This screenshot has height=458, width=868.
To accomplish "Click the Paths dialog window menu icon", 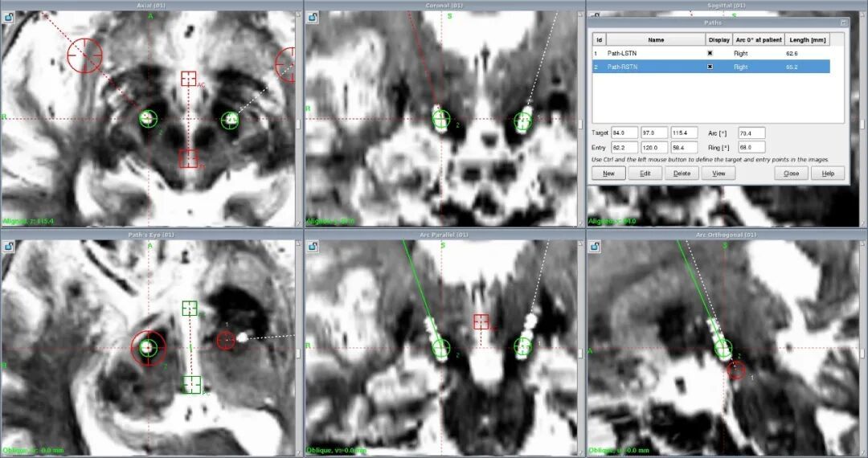I will click(843, 23).
